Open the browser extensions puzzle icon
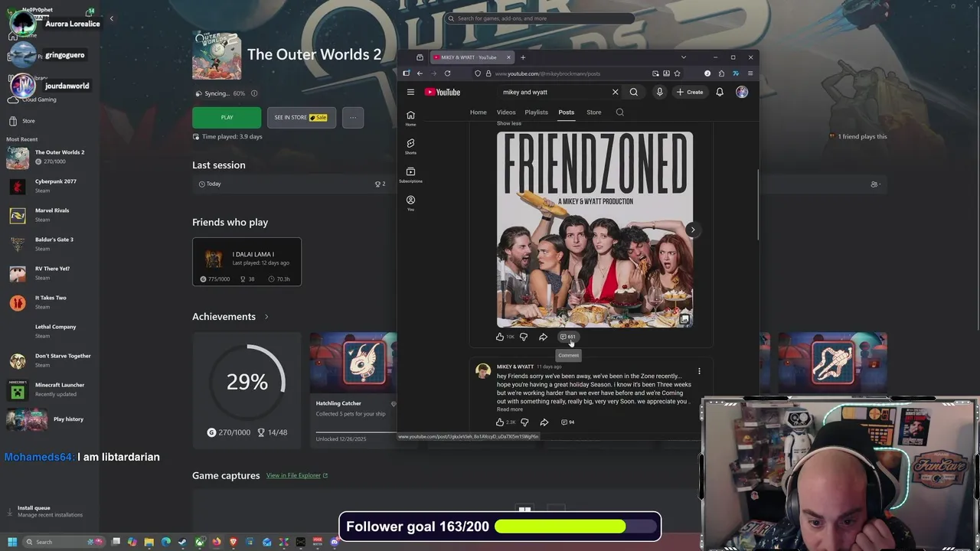This screenshot has width=980, height=551. 721,73
